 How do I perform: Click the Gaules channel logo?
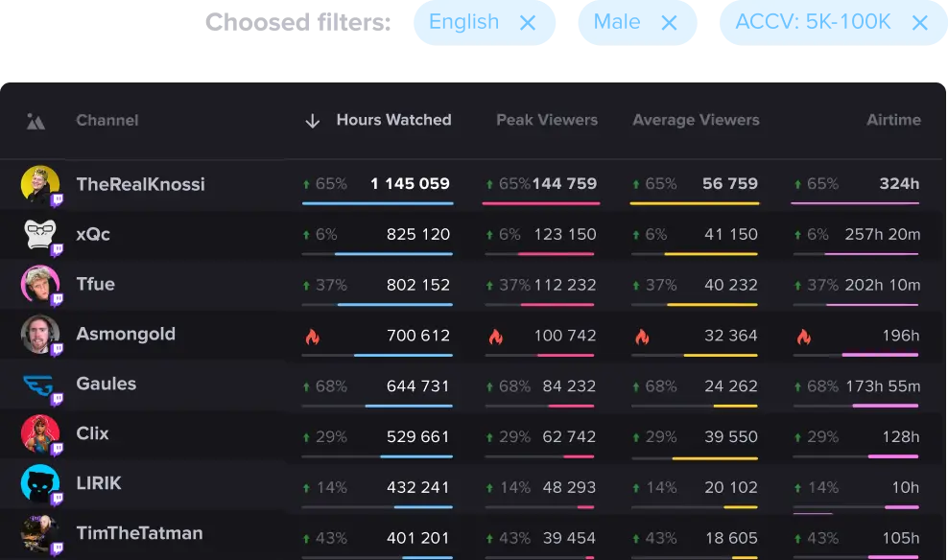coord(40,385)
